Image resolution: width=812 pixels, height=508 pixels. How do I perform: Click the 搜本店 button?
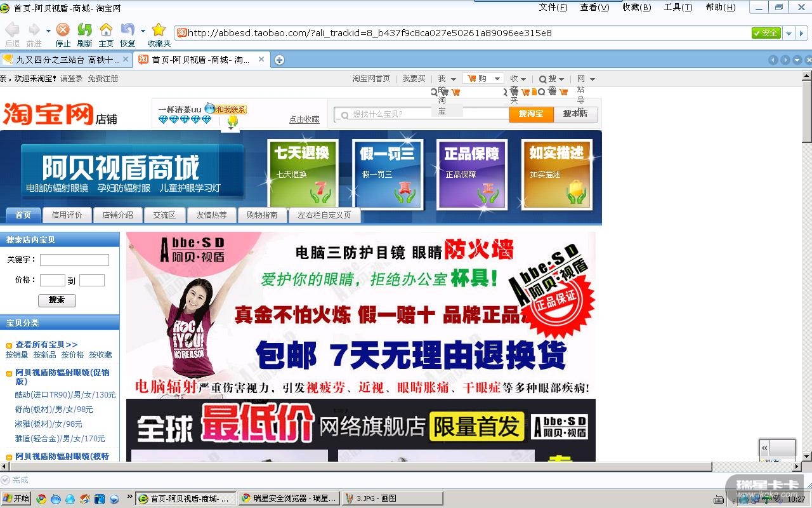[x=575, y=114]
